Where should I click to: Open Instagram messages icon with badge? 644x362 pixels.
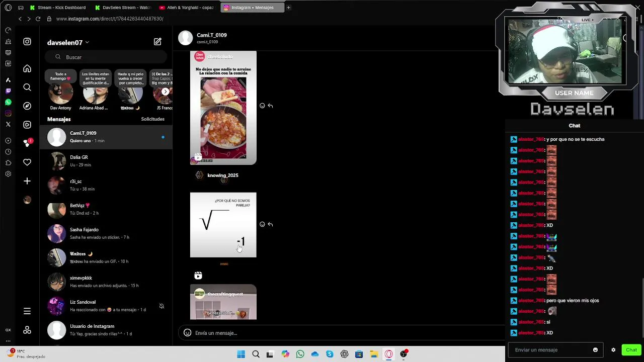click(x=27, y=143)
